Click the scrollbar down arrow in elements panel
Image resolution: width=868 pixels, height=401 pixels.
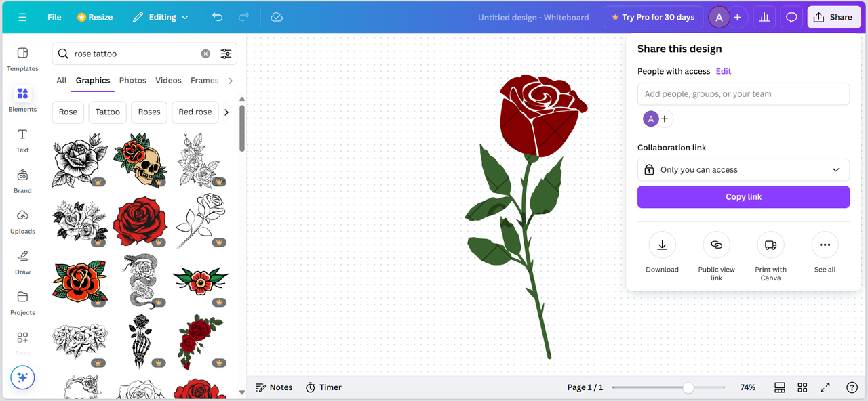242,392
